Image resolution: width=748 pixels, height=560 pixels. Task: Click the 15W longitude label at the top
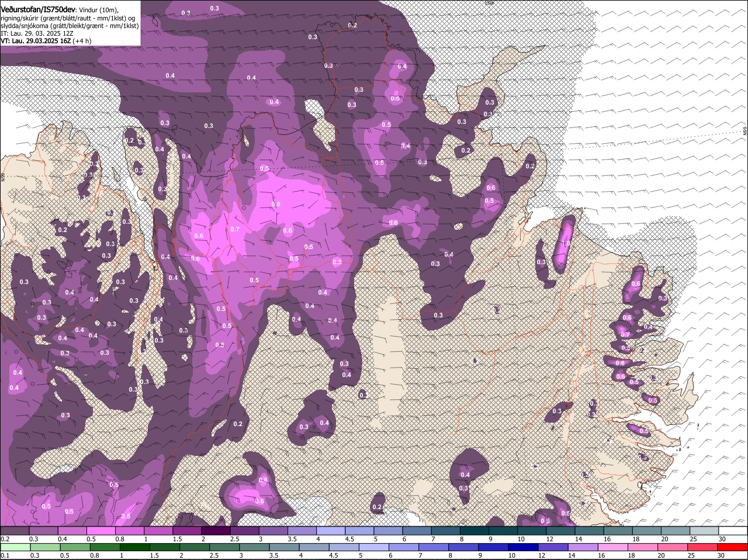[x=489, y=3]
